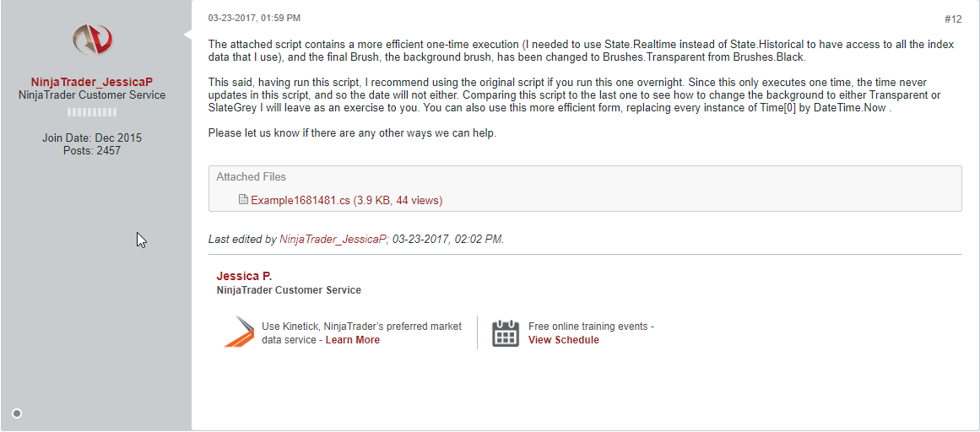
Task: Click the orange Kinetick logo icon
Action: click(x=238, y=332)
